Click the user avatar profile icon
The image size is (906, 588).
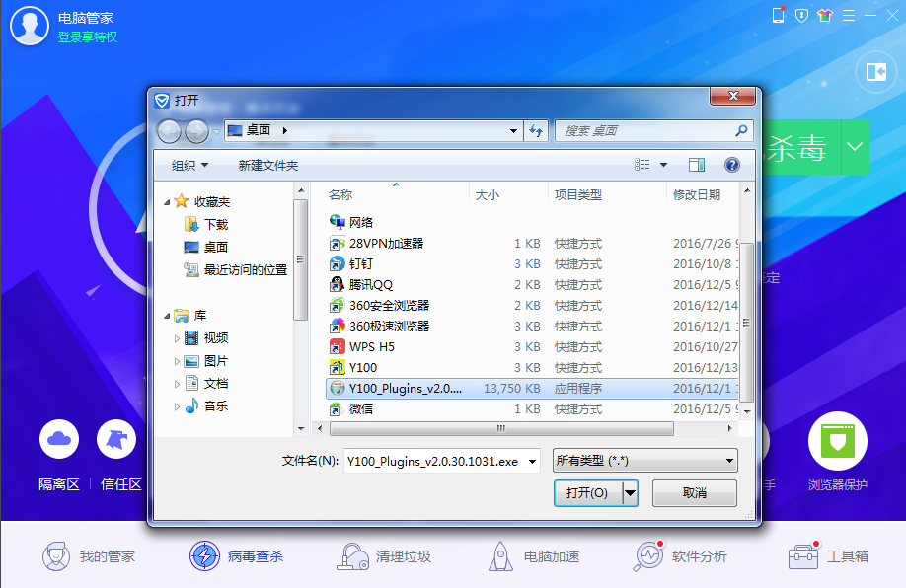(29, 27)
